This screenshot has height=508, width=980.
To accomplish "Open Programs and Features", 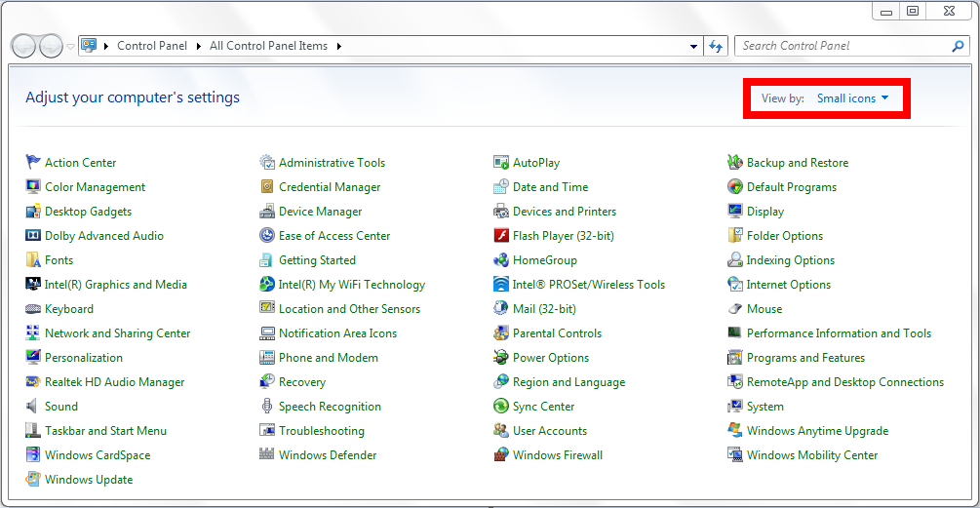I will (805, 358).
